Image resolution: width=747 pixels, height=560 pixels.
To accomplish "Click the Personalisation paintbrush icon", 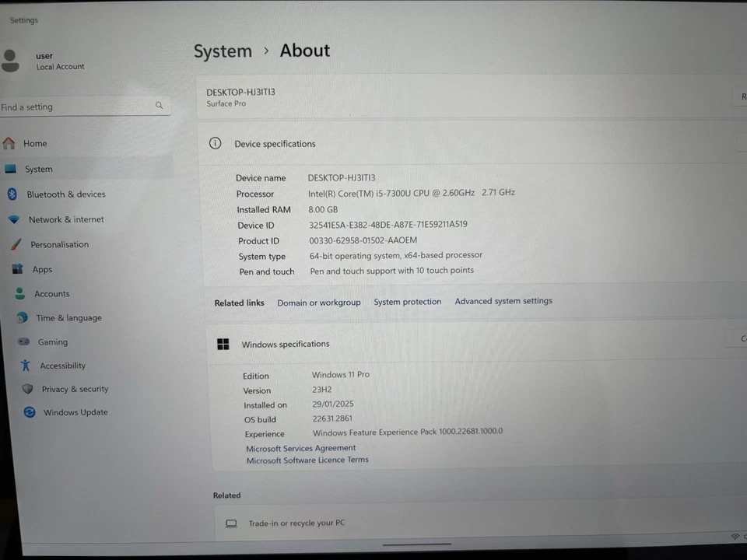I will pyautogui.click(x=14, y=244).
